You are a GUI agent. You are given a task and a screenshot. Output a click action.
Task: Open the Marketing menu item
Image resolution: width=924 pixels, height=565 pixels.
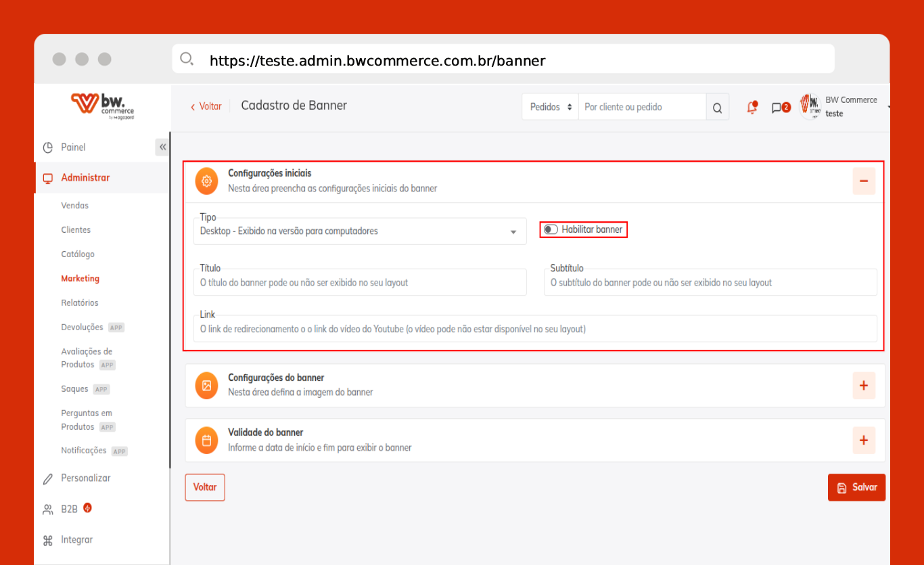coord(80,278)
